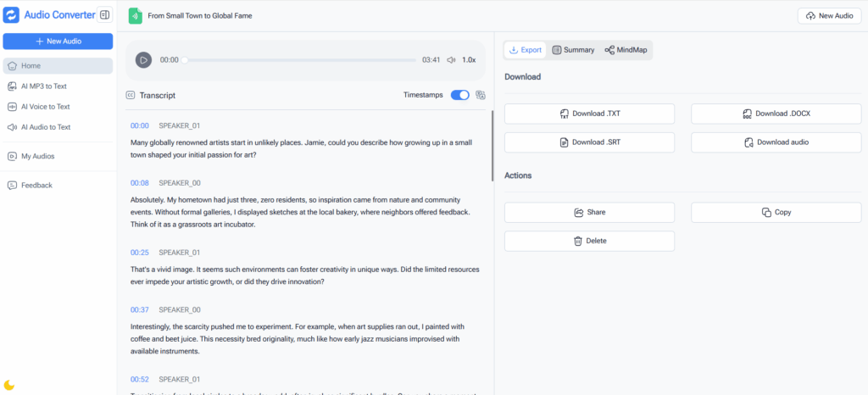Share the transcript
Image resolution: width=868 pixels, height=395 pixels.
click(x=590, y=212)
